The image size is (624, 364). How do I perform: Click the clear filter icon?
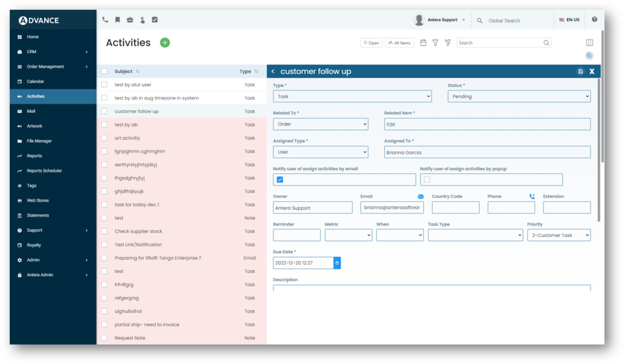click(447, 43)
